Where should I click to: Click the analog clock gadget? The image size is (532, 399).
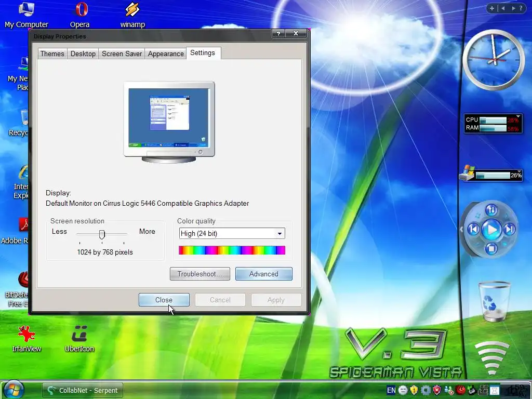(x=494, y=60)
